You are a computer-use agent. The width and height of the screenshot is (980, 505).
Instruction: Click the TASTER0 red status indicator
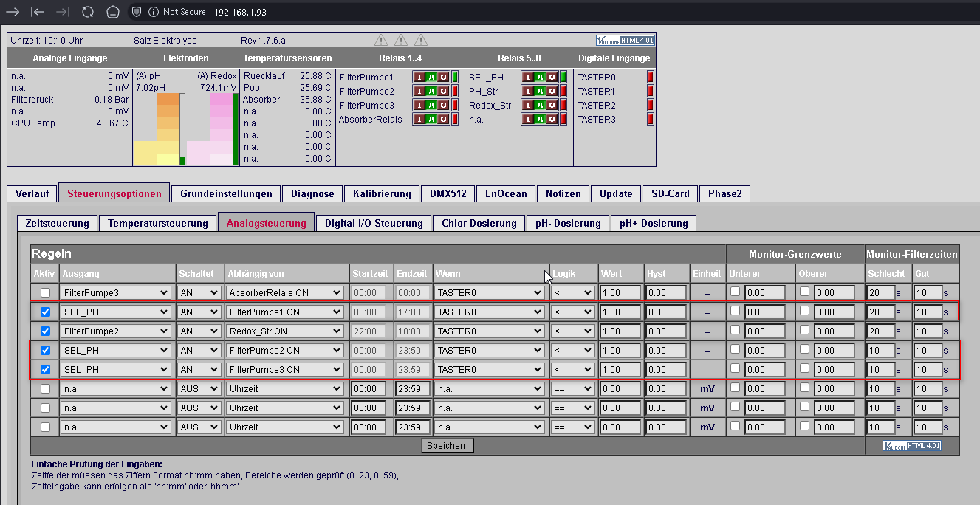point(651,77)
